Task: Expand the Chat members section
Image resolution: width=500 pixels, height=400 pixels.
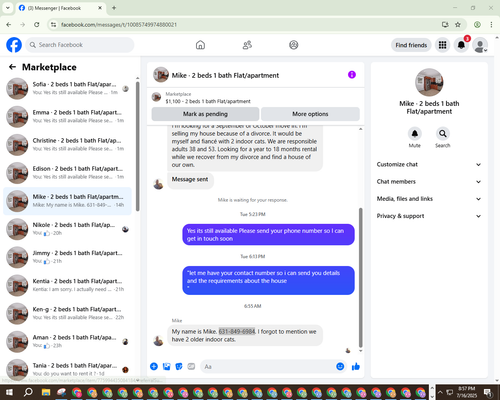Action: click(x=429, y=182)
